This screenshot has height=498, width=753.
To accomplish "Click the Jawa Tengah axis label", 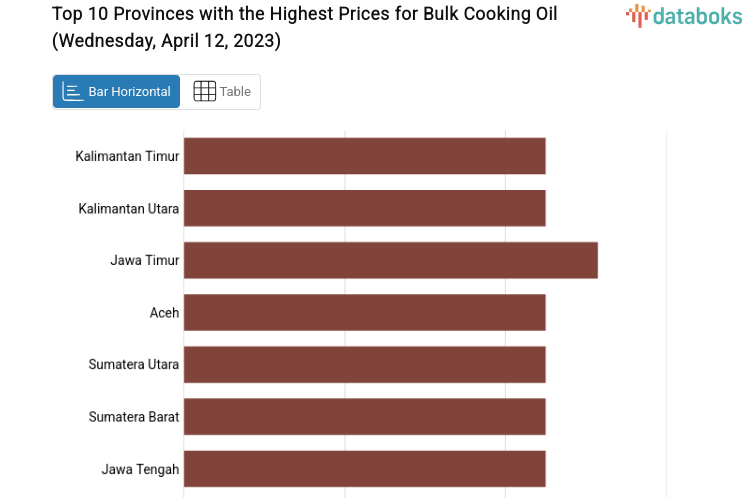I will [140, 469].
